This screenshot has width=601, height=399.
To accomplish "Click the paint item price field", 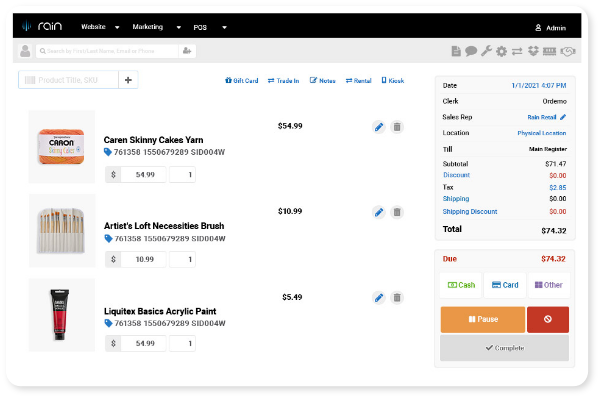I will [144, 343].
